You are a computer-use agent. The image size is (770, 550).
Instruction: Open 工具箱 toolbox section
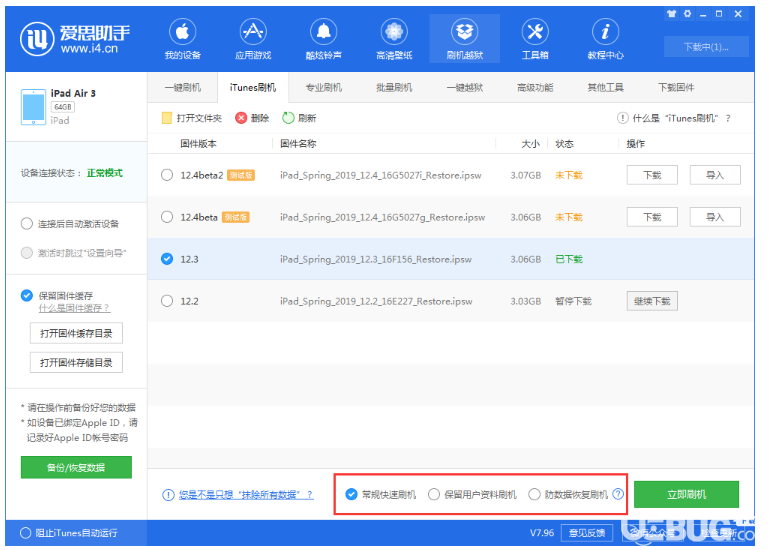click(535, 39)
